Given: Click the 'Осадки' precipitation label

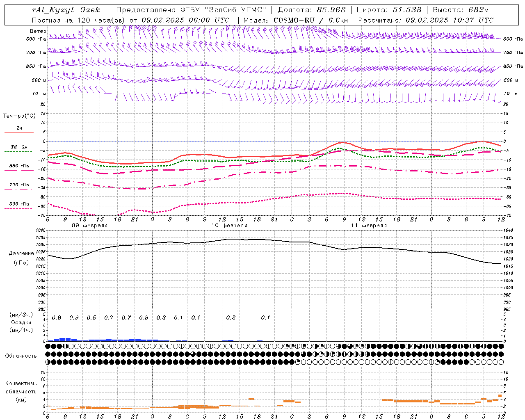Looking at the screenshot, I should (21, 322).
